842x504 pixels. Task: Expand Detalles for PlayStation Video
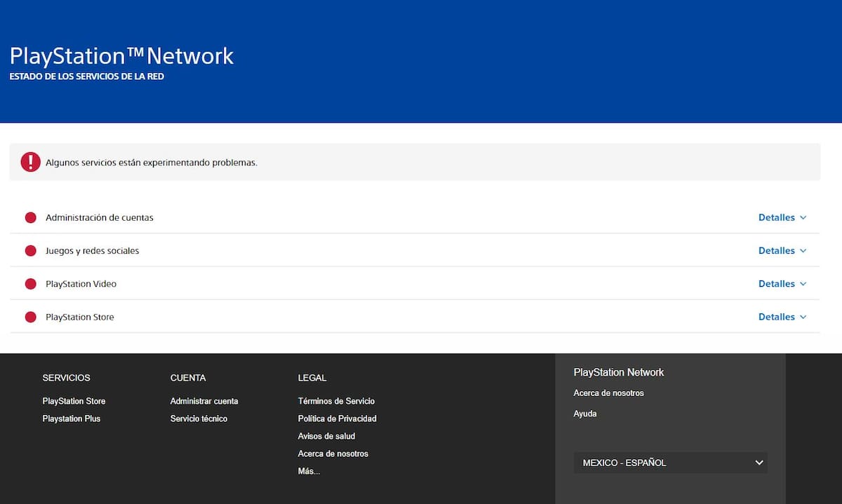tap(782, 284)
